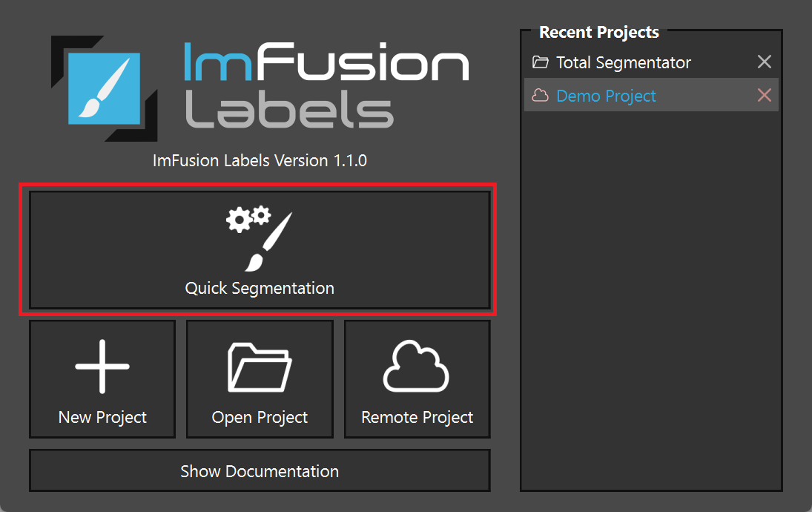Click folder icon beside Total Segmentator
This screenshot has height=512, width=812.
[x=540, y=62]
